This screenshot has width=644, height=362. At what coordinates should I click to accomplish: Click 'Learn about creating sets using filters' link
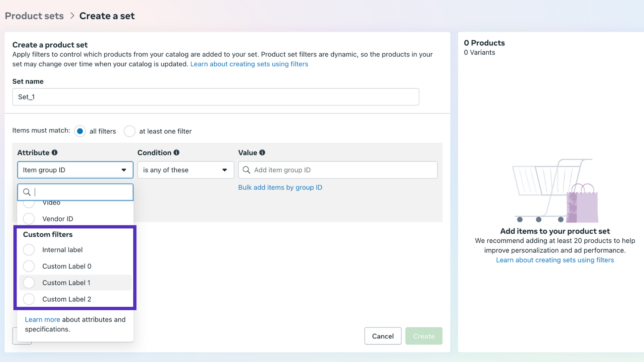[x=249, y=64]
